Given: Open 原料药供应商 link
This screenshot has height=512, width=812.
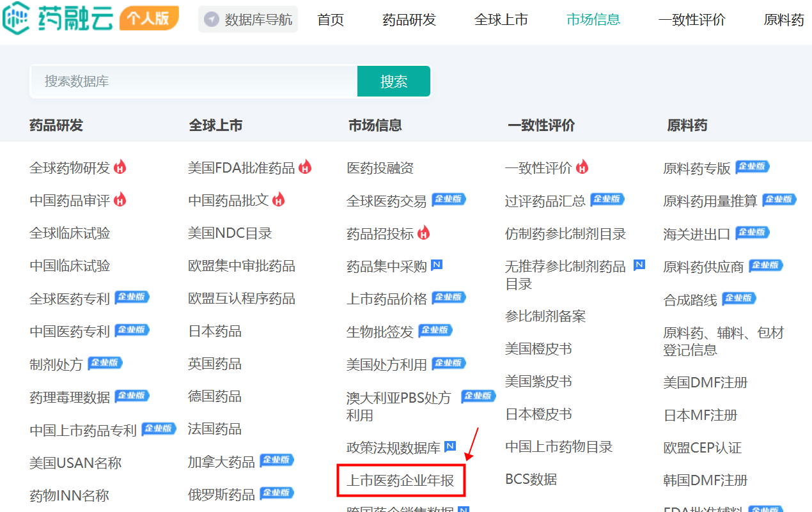Looking at the screenshot, I should [x=703, y=267].
